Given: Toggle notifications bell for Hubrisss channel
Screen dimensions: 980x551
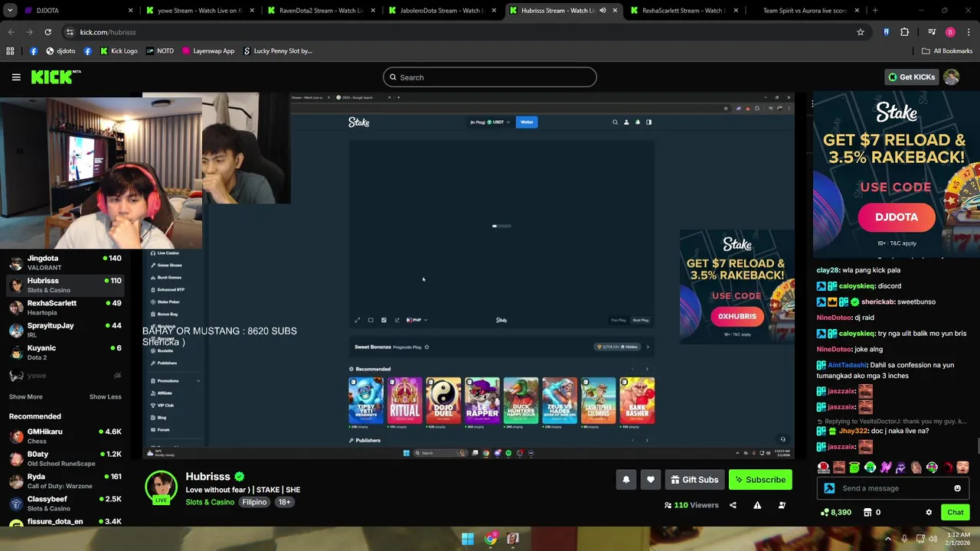Looking at the screenshot, I should tap(626, 480).
